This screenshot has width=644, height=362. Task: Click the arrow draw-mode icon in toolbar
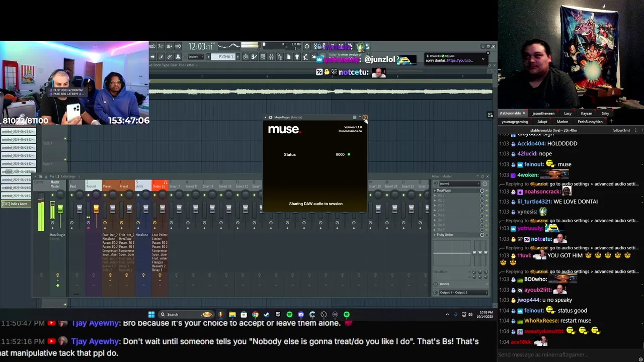click(x=152, y=57)
